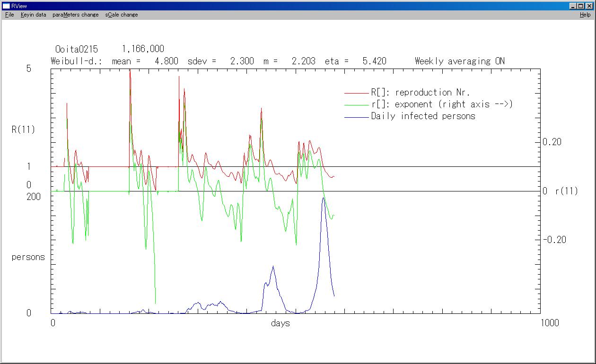Viewport: 596px width, 364px height.
Task: Click the blue line sample in legend
Action: (x=356, y=117)
